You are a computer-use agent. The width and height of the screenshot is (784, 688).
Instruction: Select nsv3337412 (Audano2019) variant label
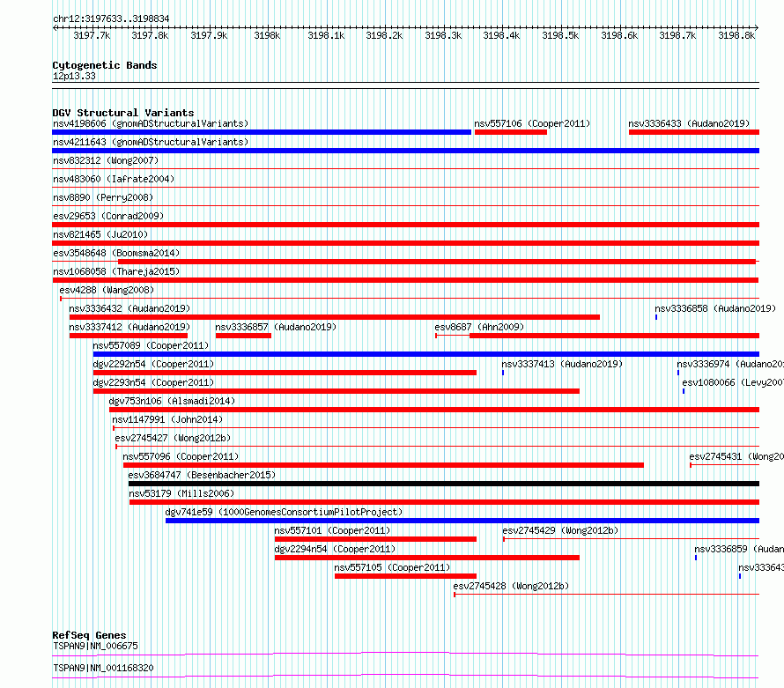click(x=129, y=327)
